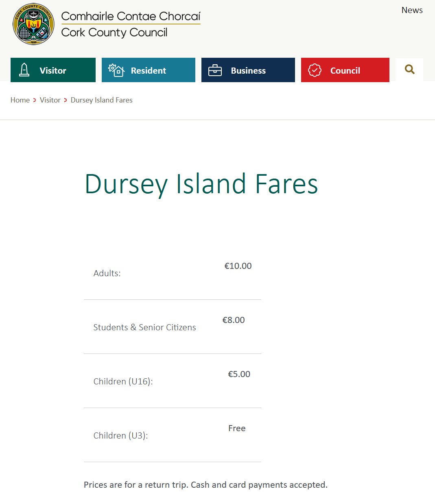Open the Resident menu tab
Image resolution: width=435 pixels, height=504 pixels.
click(x=149, y=70)
